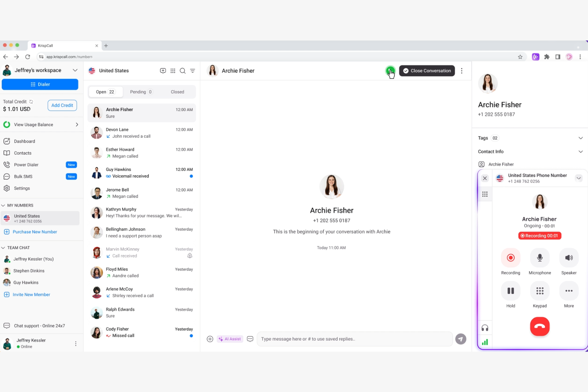Start a new conversation with plus icon
This screenshot has height=392, width=588.
click(x=163, y=71)
